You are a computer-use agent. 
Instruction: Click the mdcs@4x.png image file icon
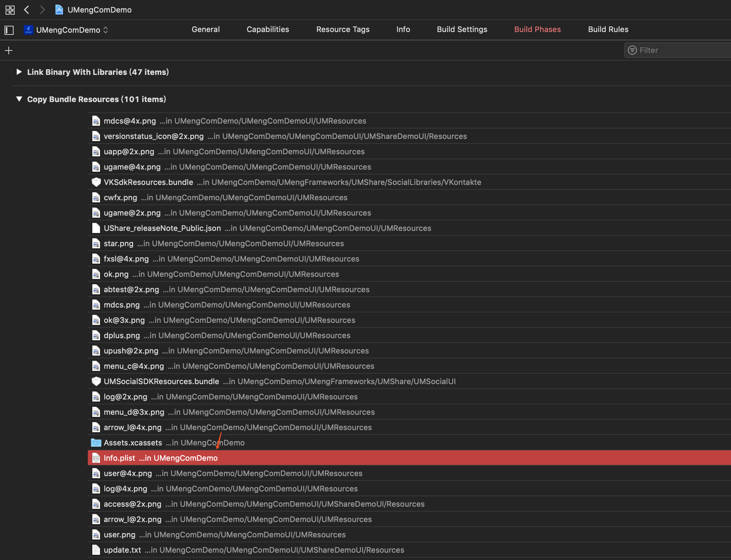(x=96, y=121)
